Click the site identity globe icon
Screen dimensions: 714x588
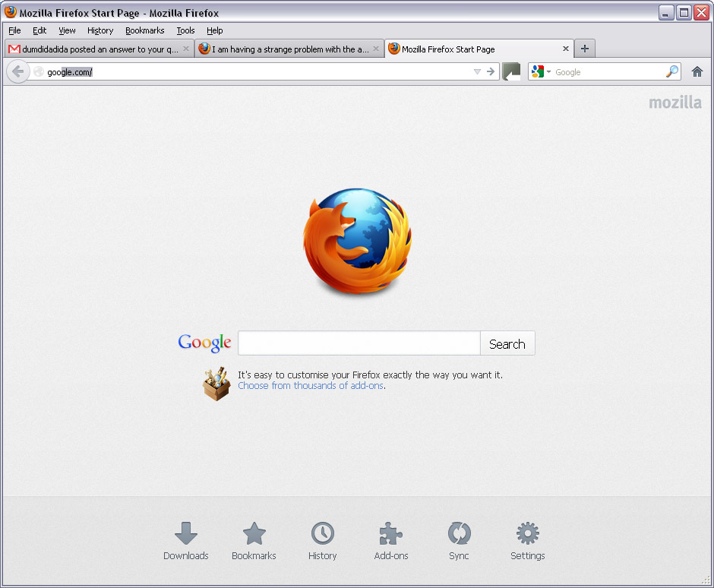click(39, 71)
